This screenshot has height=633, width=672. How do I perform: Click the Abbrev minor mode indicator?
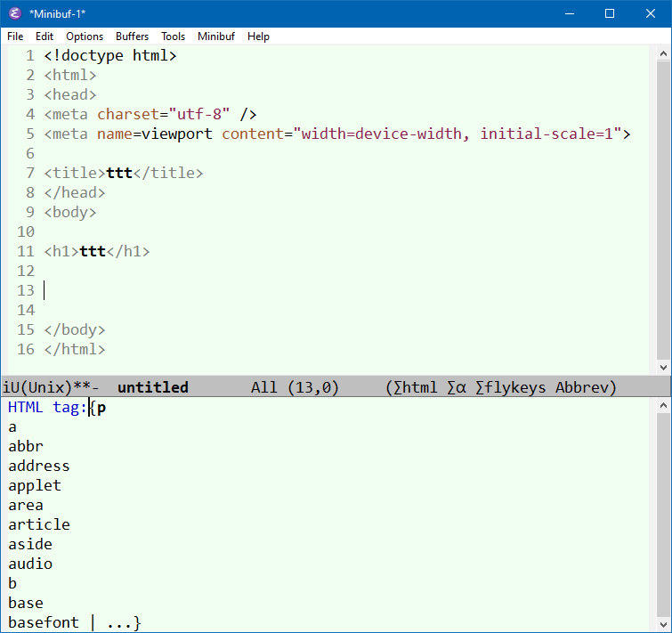coord(581,387)
